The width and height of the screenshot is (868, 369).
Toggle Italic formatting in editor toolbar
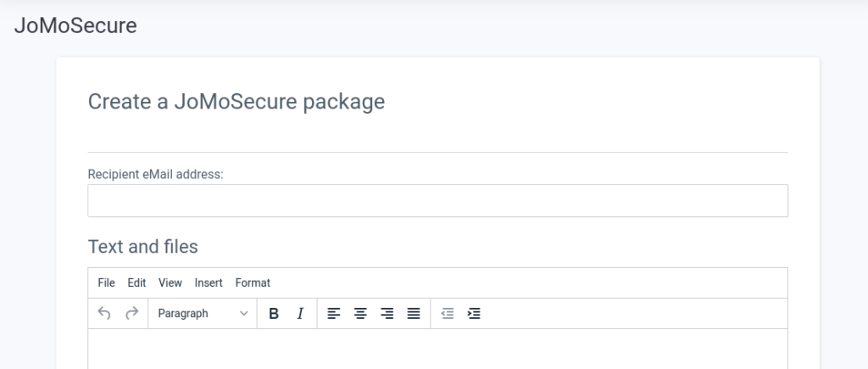click(300, 314)
